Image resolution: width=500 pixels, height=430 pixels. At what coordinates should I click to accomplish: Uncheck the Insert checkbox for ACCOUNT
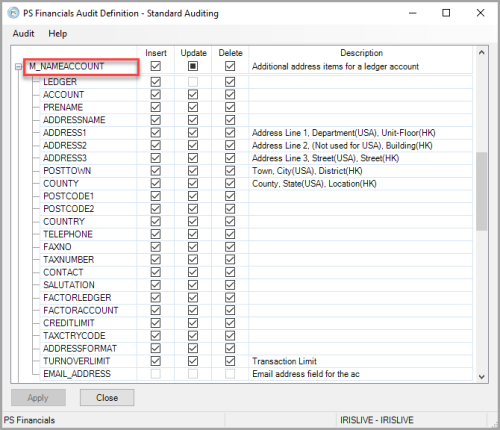(x=155, y=95)
